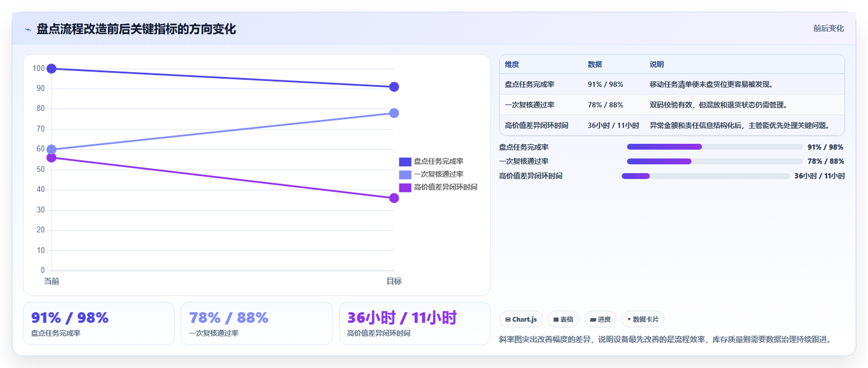Click the 盘点任务完成率 data point at 当前
Viewport: 868px width, 368px height.
click(52, 69)
